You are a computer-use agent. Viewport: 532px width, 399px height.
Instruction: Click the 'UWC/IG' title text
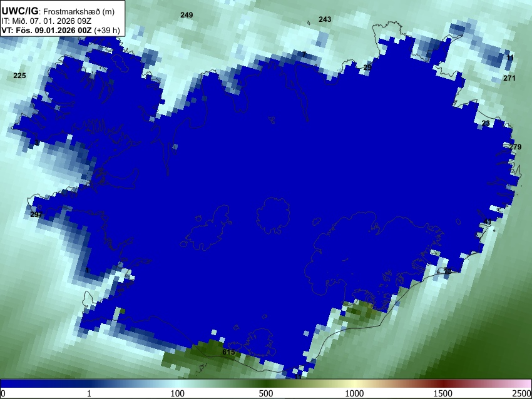19,11
